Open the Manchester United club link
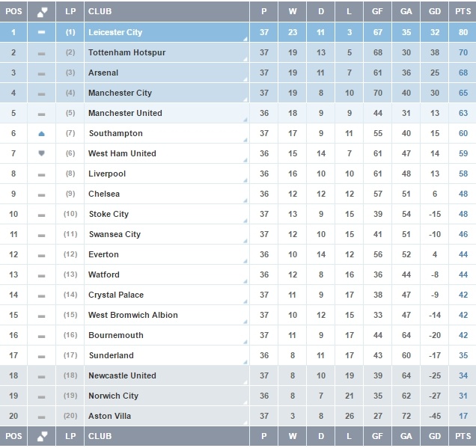Screen dimensions: 476x448 coord(125,114)
